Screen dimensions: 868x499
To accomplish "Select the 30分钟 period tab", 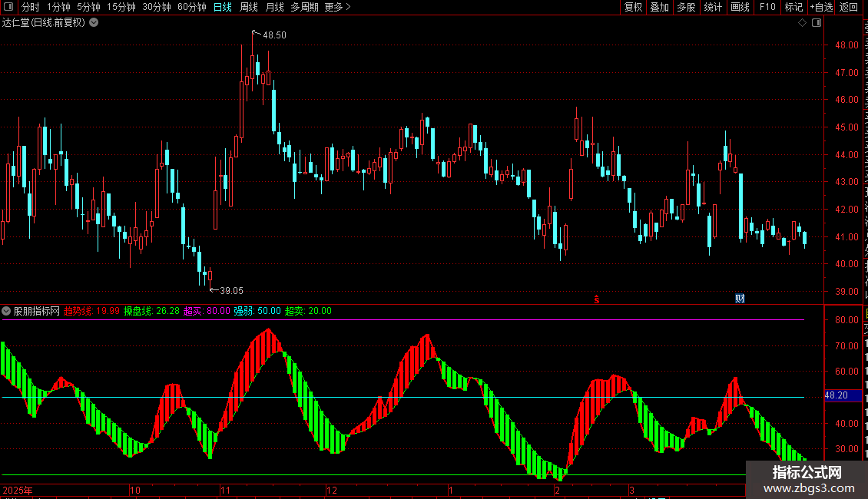I will tap(157, 7).
